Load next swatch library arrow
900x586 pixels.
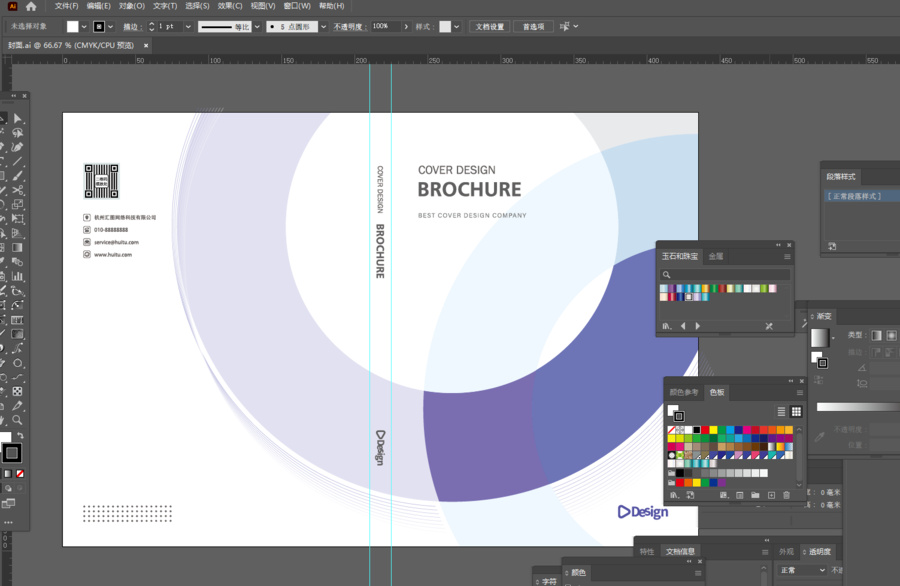click(697, 326)
